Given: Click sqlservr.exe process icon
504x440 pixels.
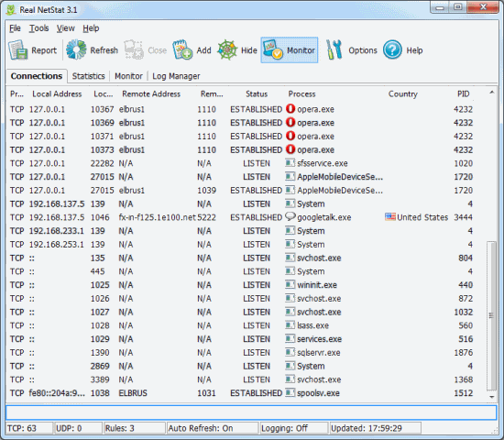Looking at the screenshot, I should pyautogui.click(x=290, y=352).
